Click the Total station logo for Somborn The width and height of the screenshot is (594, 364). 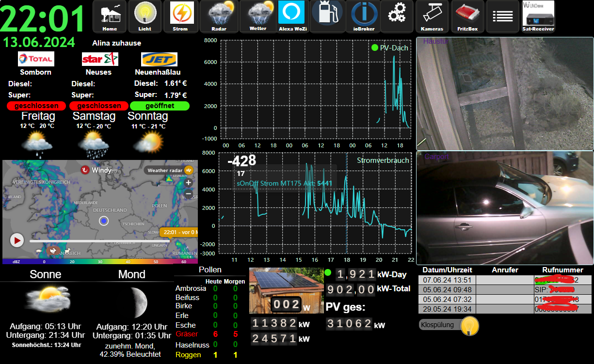coord(36,59)
